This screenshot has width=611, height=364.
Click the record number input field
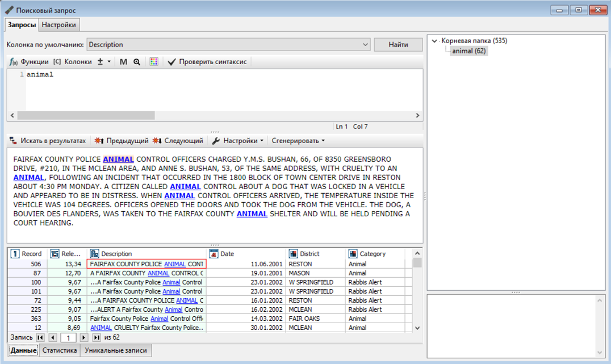69,337
